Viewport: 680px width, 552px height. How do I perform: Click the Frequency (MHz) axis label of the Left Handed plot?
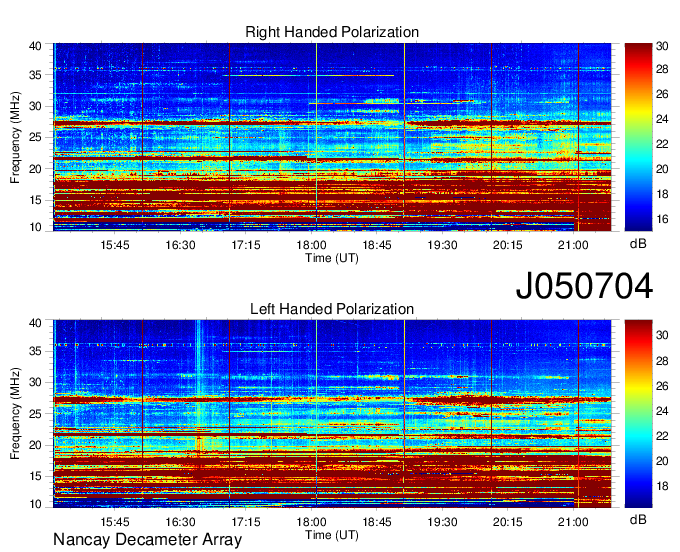click(x=15, y=414)
